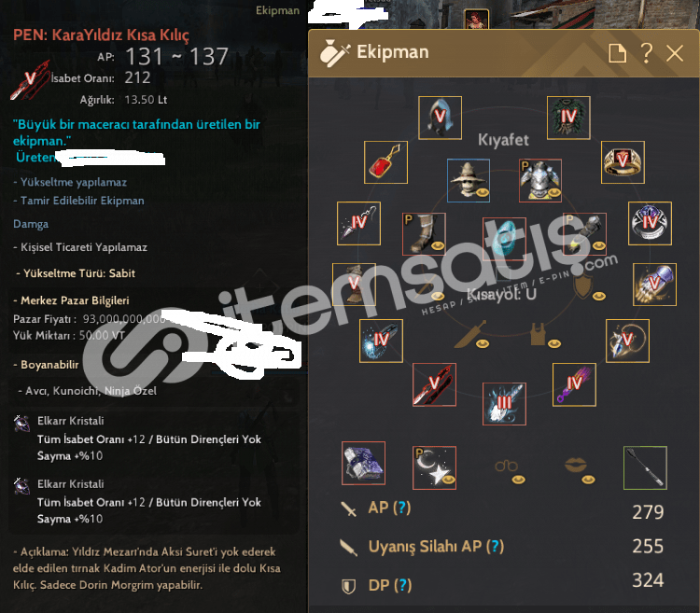
Task: Click the document icon in Ekipman header
Action: [x=618, y=53]
